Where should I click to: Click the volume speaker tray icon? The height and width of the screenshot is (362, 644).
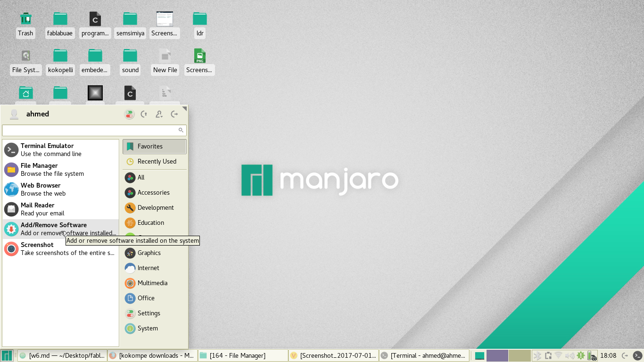click(570, 355)
